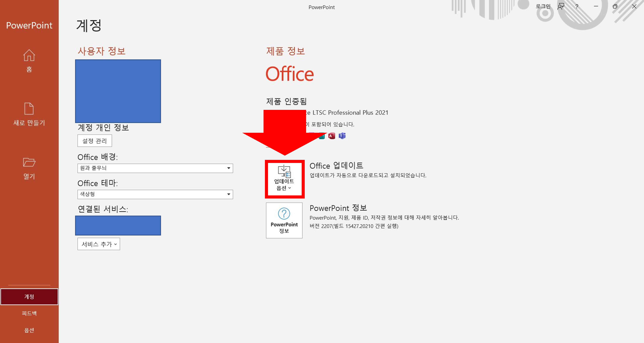Click the user profile picture thumbnail
This screenshot has width=644, height=343.
[118, 91]
